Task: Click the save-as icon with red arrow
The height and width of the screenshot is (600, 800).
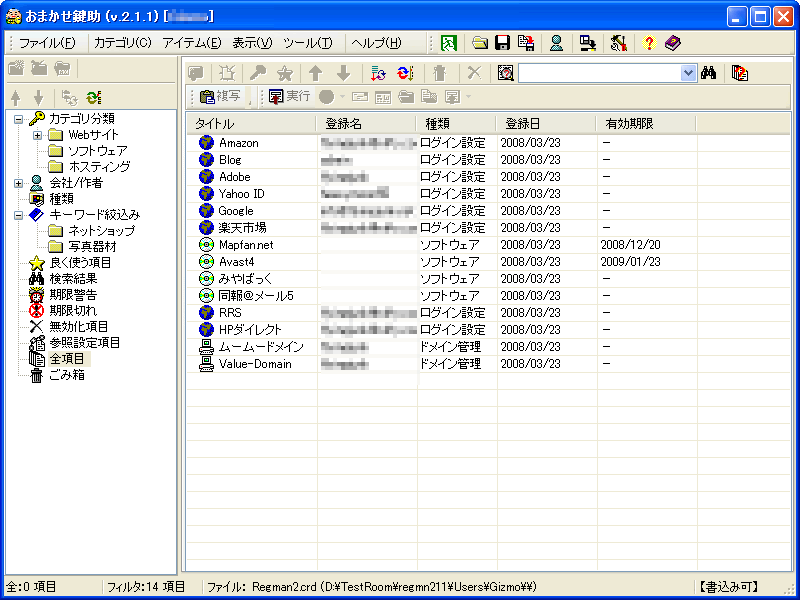Action: coord(526,43)
